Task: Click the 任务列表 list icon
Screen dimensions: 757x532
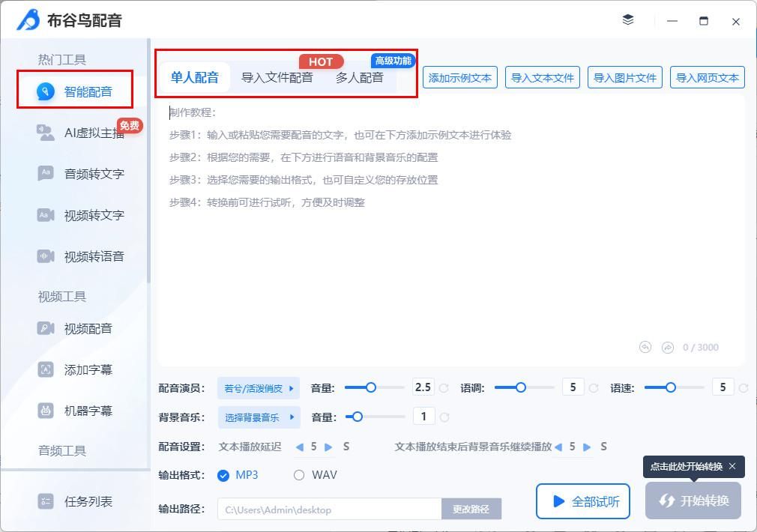Action: click(x=46, y=501)
